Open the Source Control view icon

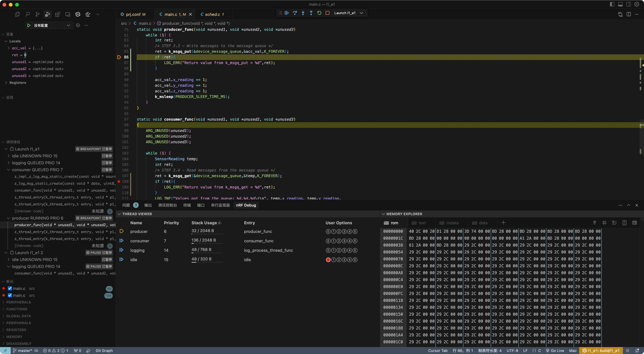[38, 14]
